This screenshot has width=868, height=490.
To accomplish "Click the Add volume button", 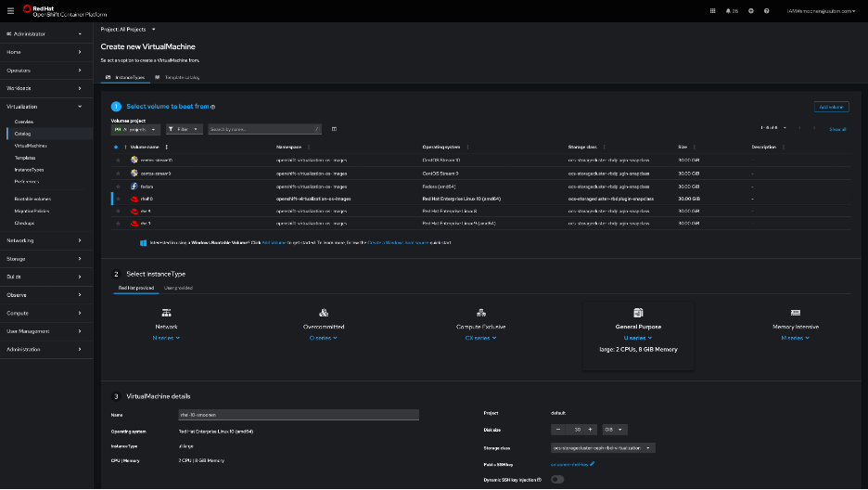I will (x=831, y=108).
